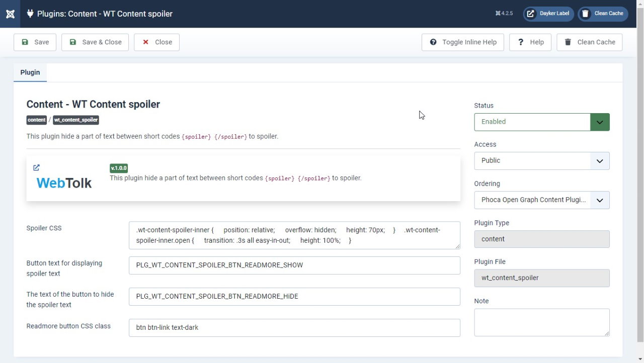This screenshot has height=363, width=644.
Task: Switch to the Plugin tab
Action: click(30, 72)
